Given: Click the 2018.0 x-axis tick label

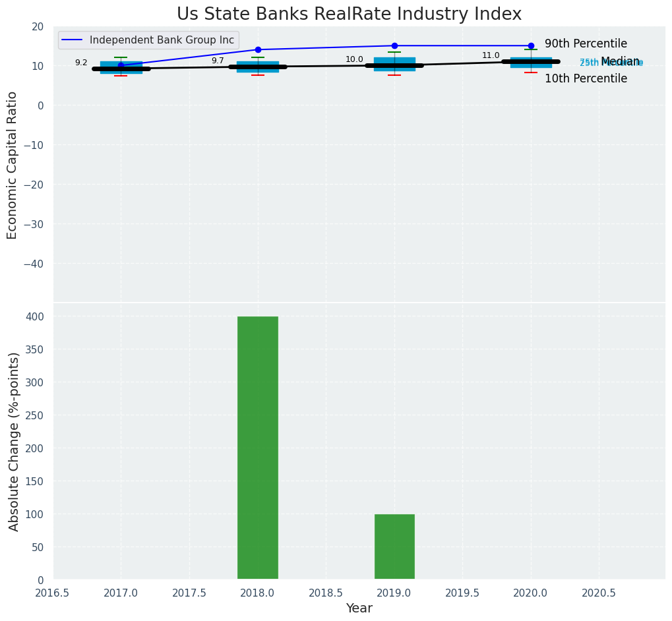Looking at the screenshot, I should click(x=258, y=593).
